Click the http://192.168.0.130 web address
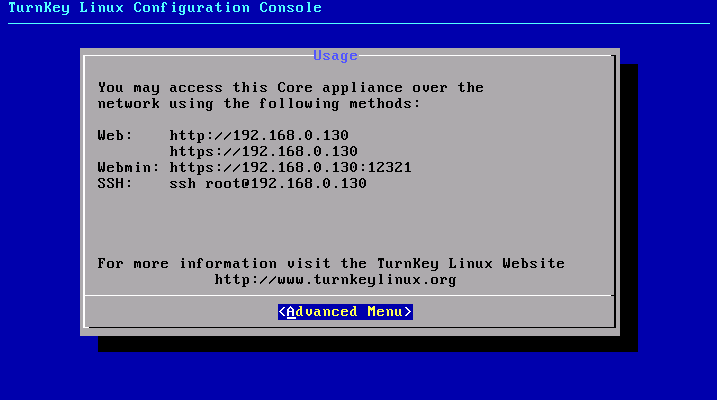 point(259,135)
